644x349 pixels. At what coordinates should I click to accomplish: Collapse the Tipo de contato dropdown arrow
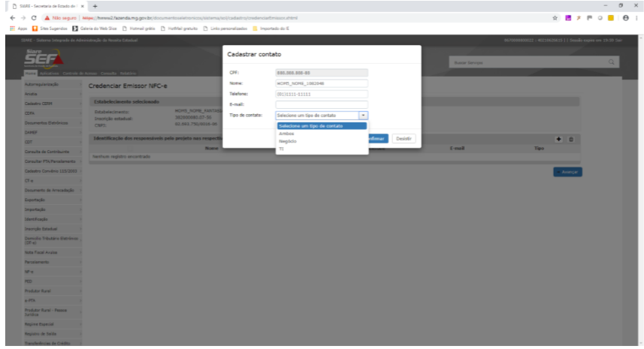pyautogui.click(x=363, y=116)
